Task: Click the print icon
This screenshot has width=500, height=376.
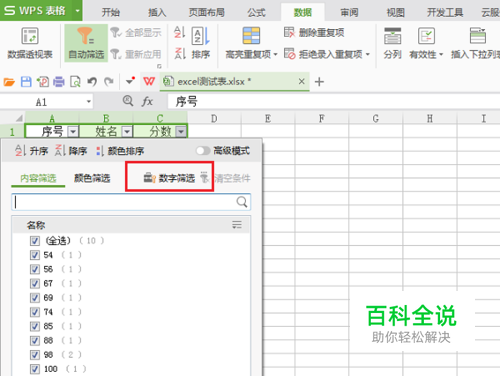Action: point(59,82)
